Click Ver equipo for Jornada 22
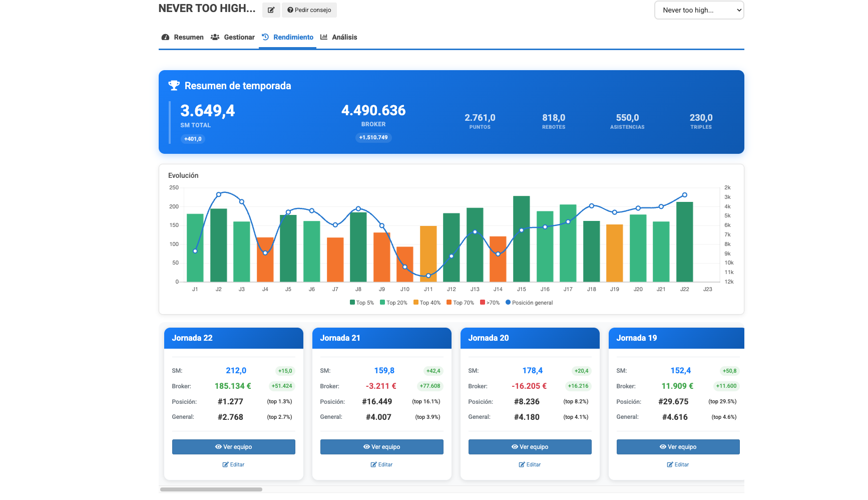This screenshot has width=868, height=500. click(233, 447)
